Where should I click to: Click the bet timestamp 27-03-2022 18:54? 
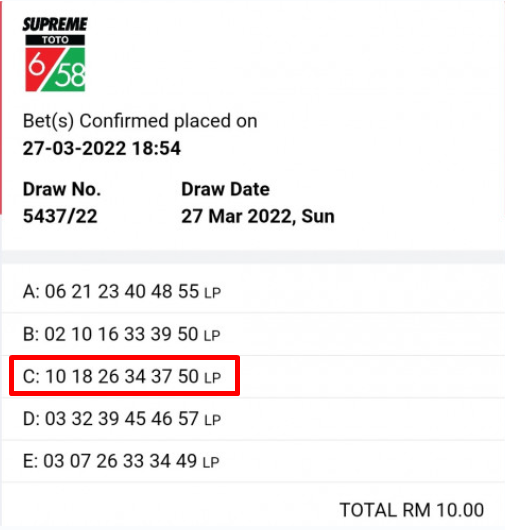pyautogui.click(x=102, y=148)
